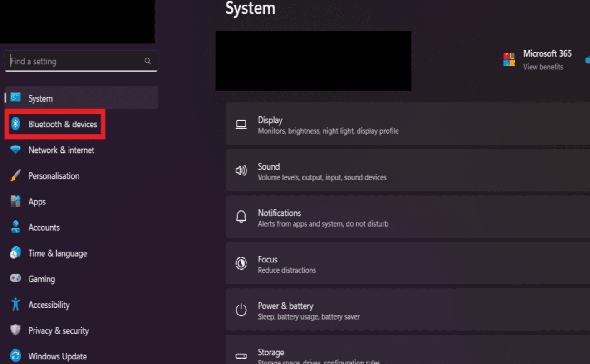Open Sound settings row
This screenshot has width=590, height=364.
(407, 171)
